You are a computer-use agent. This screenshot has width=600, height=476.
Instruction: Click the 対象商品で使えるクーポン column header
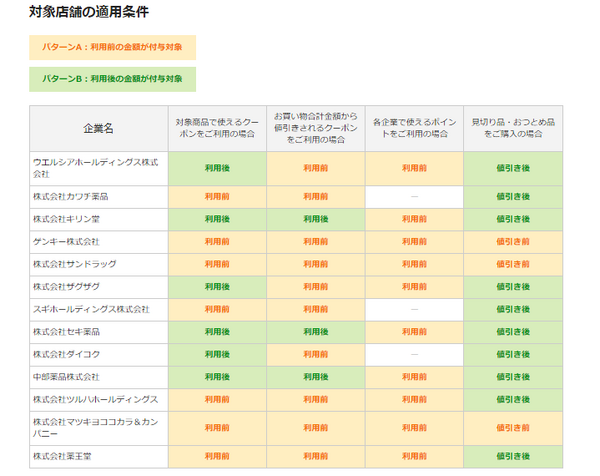(x=217, y=129)
